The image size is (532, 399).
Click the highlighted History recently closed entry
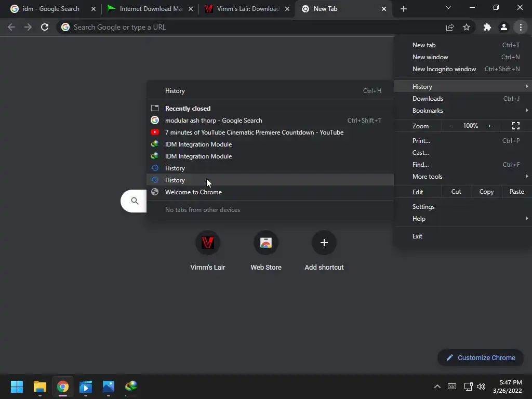click(270, 180)
